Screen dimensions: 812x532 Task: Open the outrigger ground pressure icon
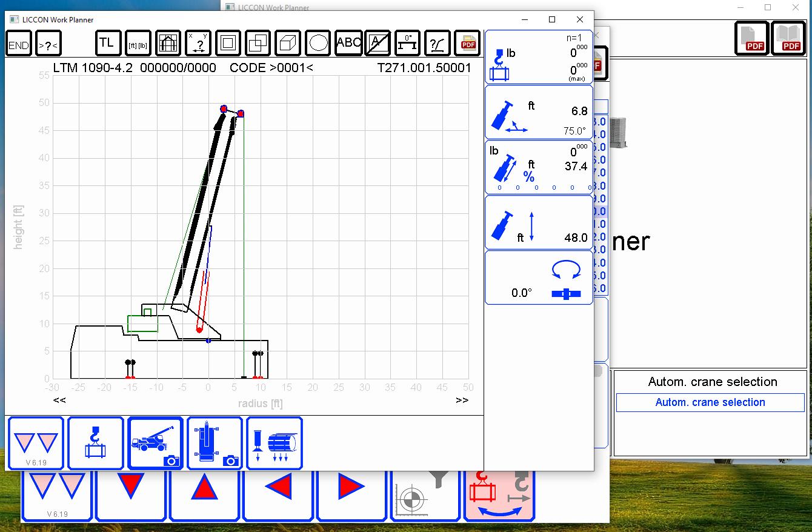click(275, 443)
